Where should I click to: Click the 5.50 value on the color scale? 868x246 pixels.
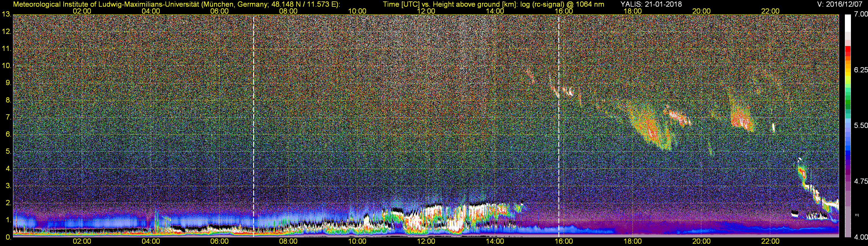coord(861,125)
